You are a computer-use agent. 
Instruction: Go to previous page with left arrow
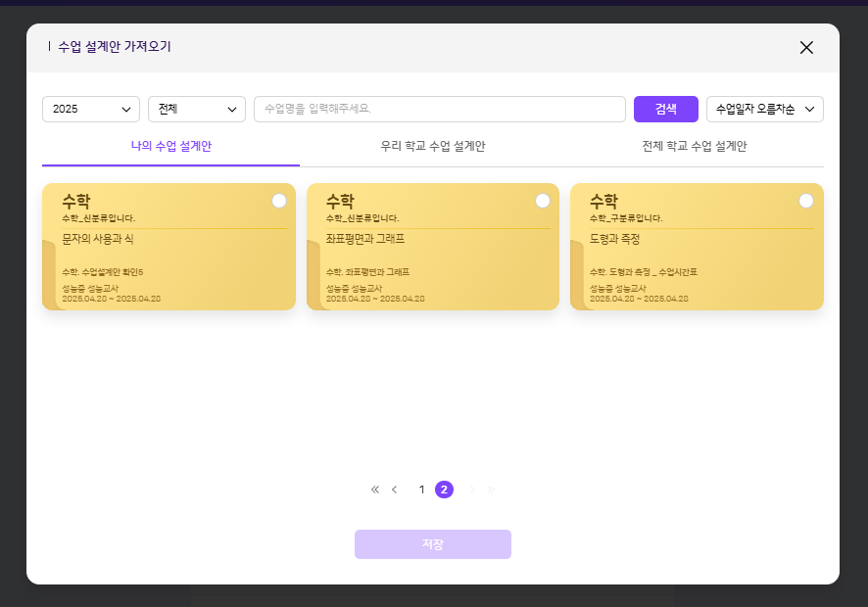(394, 490)
